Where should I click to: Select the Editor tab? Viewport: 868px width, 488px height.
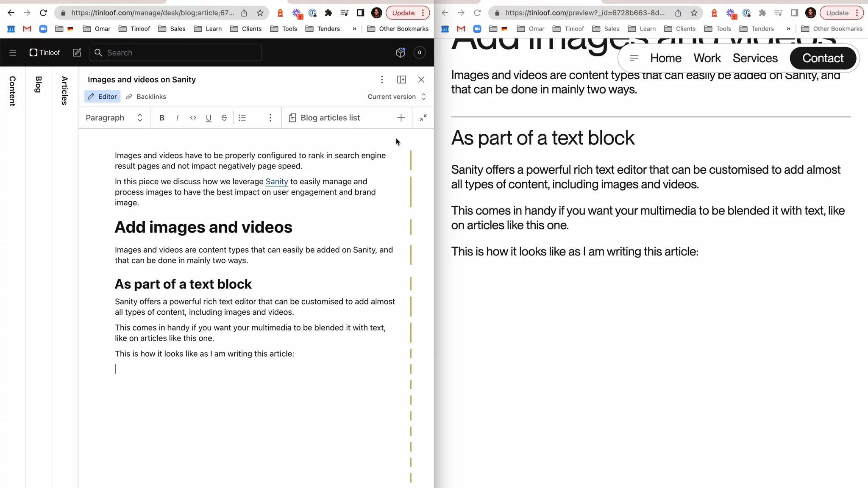pos(103,97)
